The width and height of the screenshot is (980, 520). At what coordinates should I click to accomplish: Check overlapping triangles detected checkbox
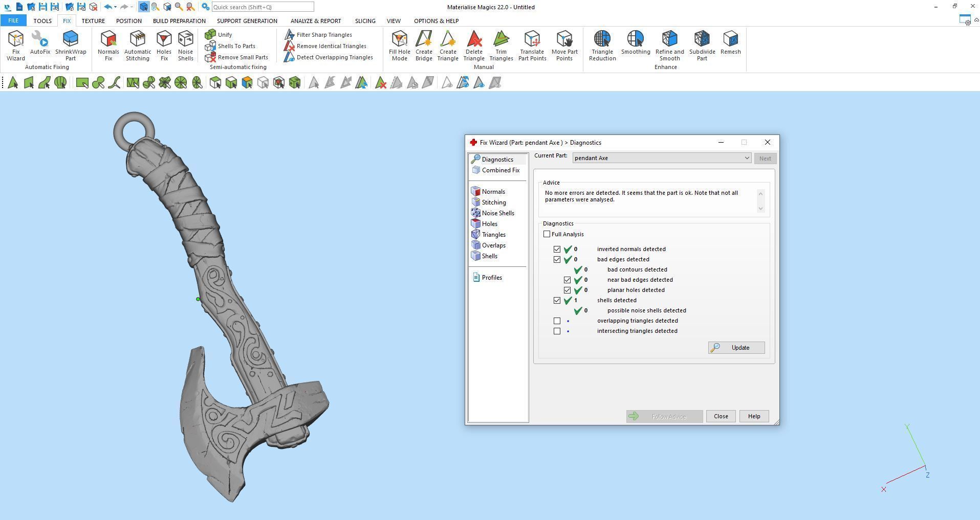coord(557,321)
